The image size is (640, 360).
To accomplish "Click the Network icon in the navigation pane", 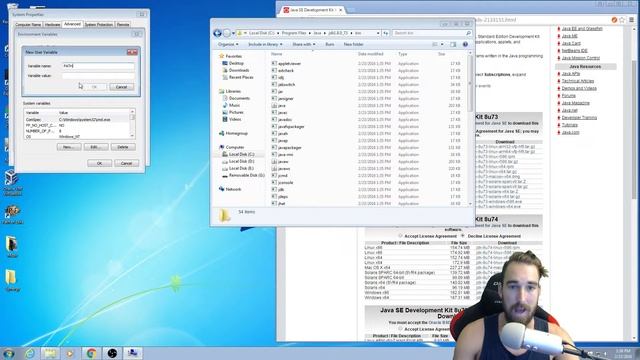I will 222,189.
